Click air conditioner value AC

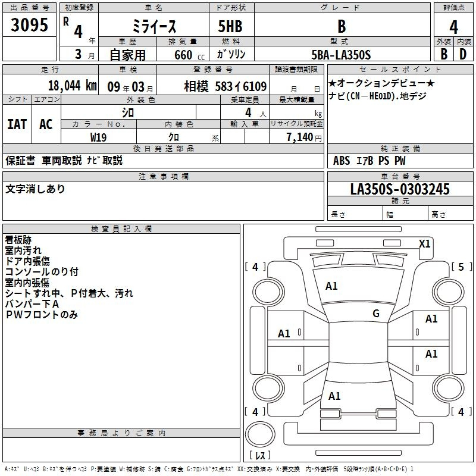pos(46,124)
